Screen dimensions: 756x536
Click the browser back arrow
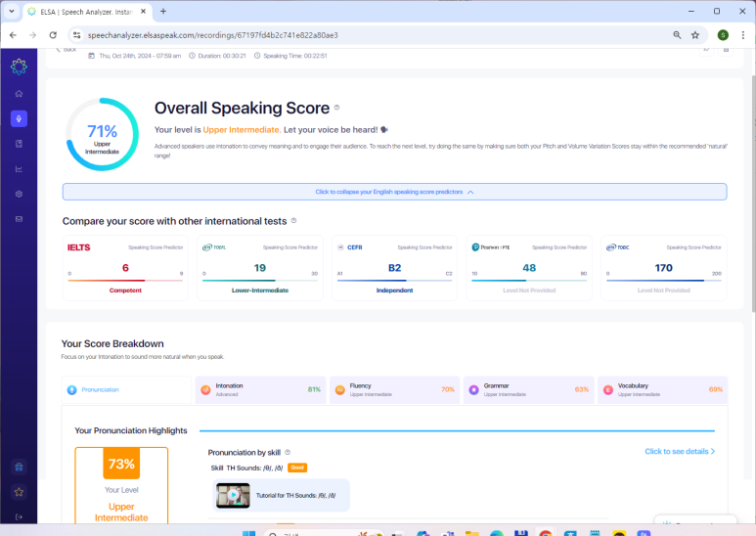13,34
